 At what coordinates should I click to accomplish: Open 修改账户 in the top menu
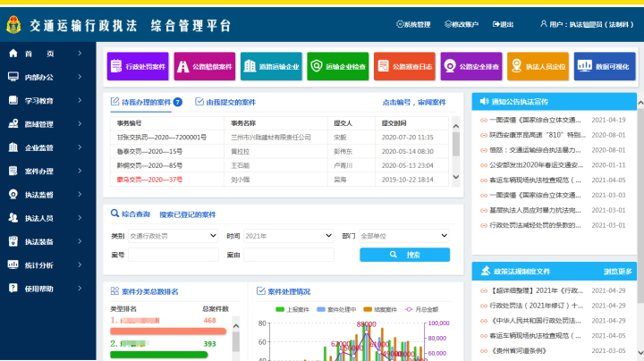tap(462, 25)
